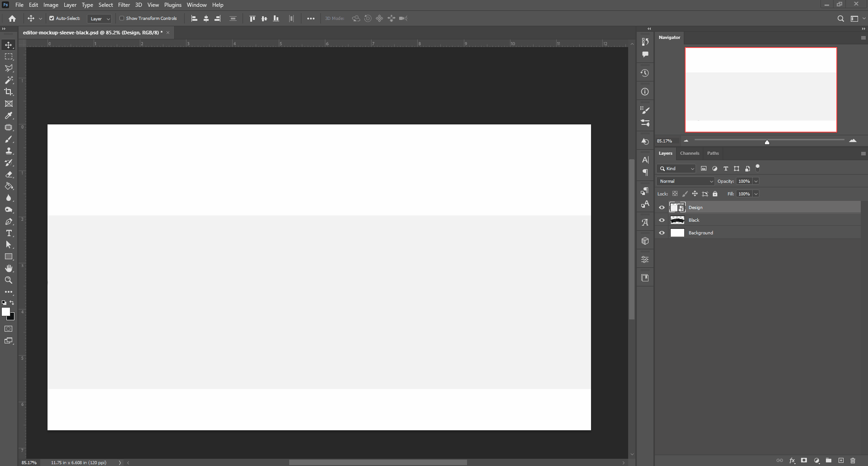Select the Lasso tool
The width and height of the screenshot is (868, 466).
click(9, 68)
